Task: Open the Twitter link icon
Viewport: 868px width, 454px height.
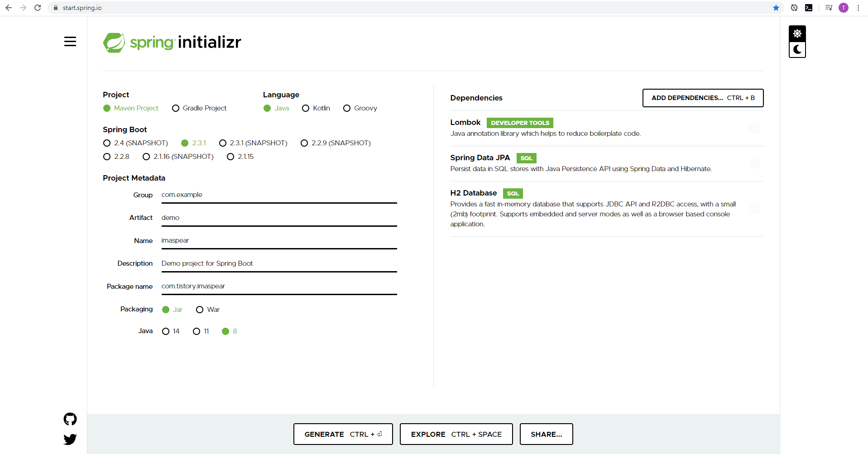Action: click(x=70, y=439)
